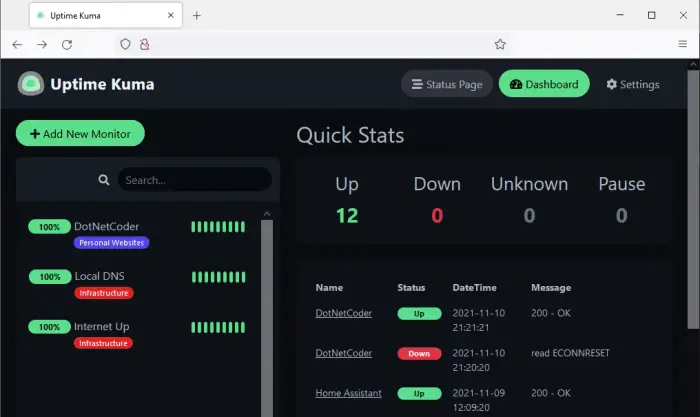
Task: Click the magnifier search icon
Action: pyautogui.click(x=104, y=180)
